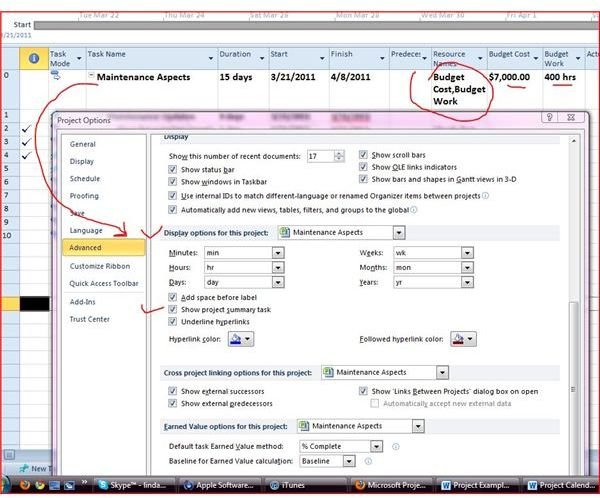Open Cross project linking project dropdown
Screen dimensions: 600x498
click(x=442, y=372)
